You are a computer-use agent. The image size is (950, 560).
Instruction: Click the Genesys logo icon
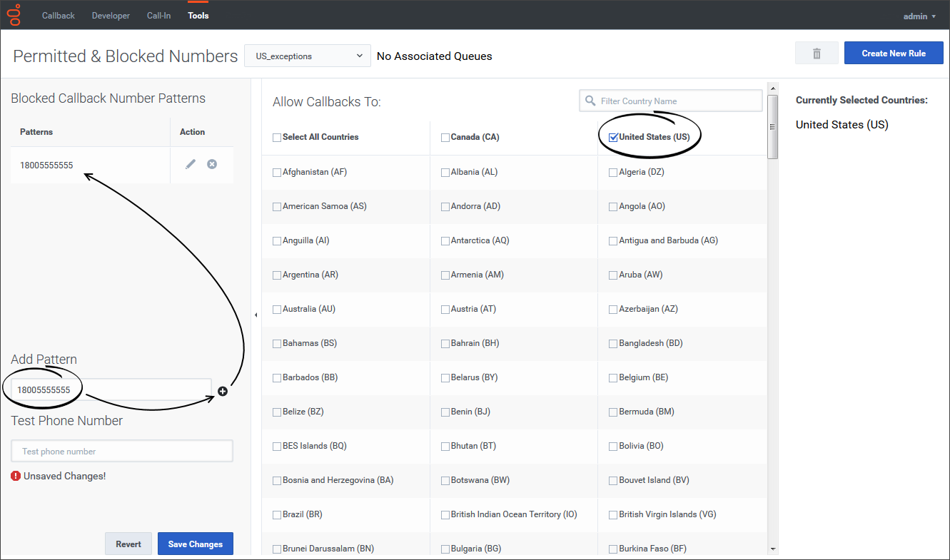(x=14, y=15)
